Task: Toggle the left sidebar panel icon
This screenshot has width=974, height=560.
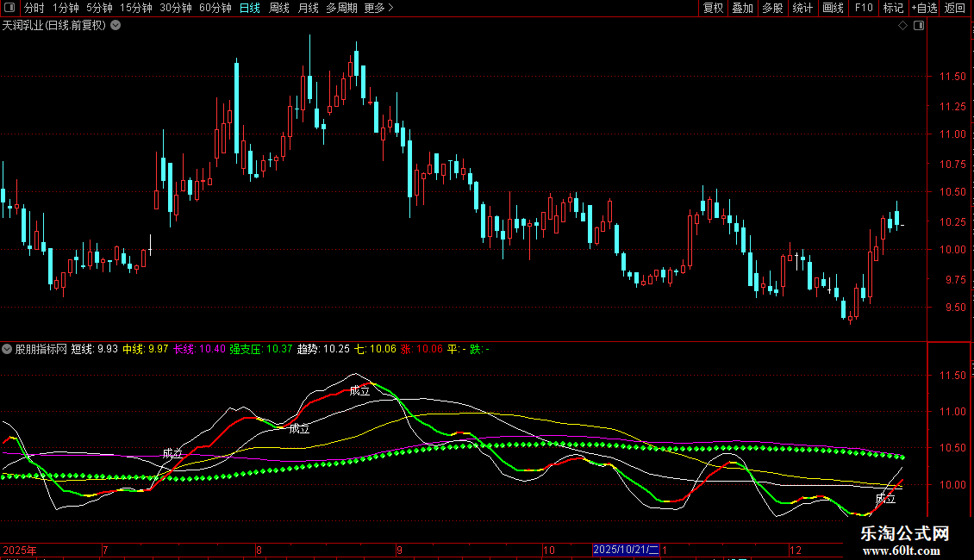Action: [10, 8]
